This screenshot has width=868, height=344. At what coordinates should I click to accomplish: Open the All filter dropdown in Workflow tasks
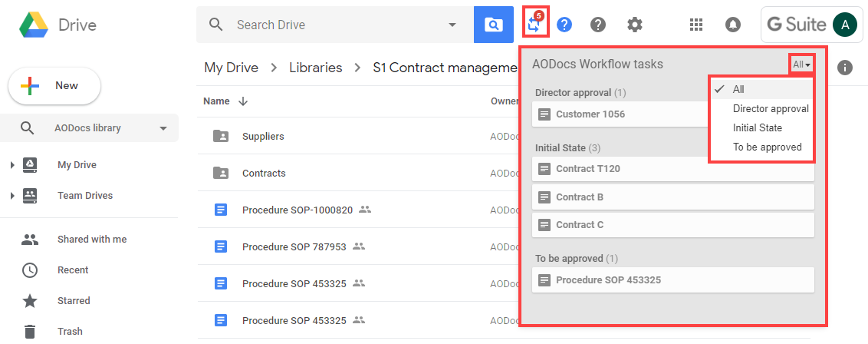pos(801,64)
